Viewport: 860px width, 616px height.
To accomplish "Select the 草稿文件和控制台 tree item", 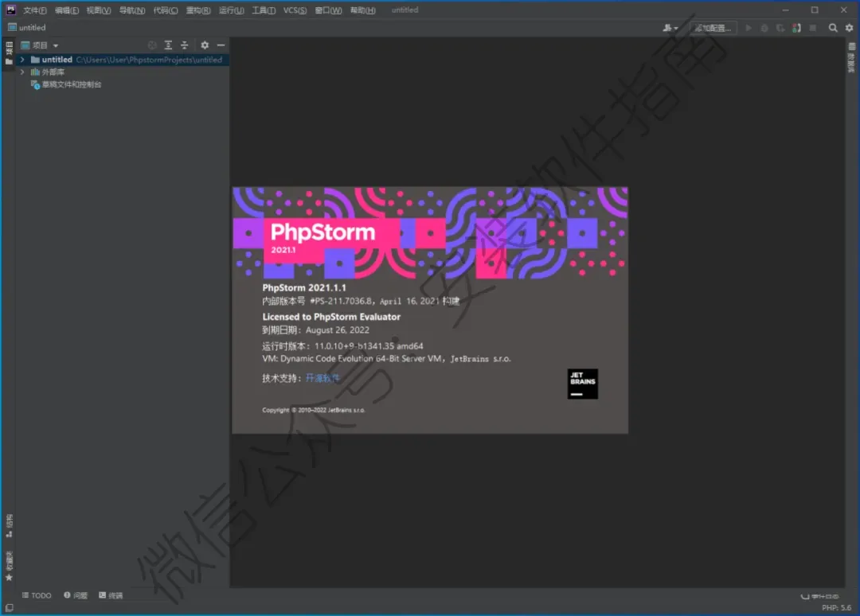I will point(66,85).
